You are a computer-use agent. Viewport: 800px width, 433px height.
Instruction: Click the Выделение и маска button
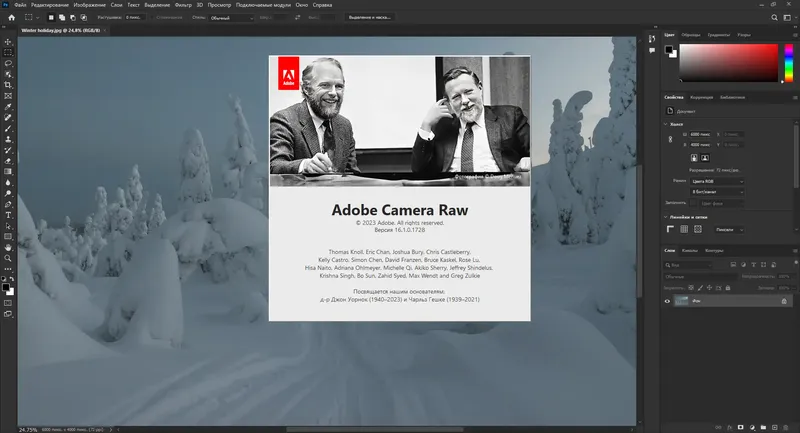pos(369,17)
